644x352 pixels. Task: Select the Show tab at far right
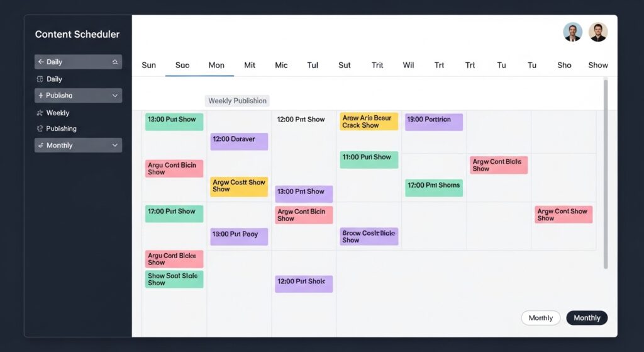pyautogui.click(x=598, y=65)
